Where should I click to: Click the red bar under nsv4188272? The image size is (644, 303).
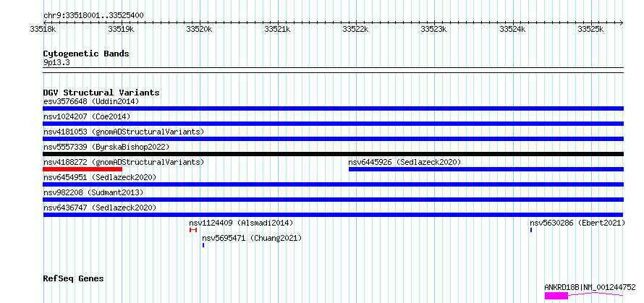tap(82, 169)
